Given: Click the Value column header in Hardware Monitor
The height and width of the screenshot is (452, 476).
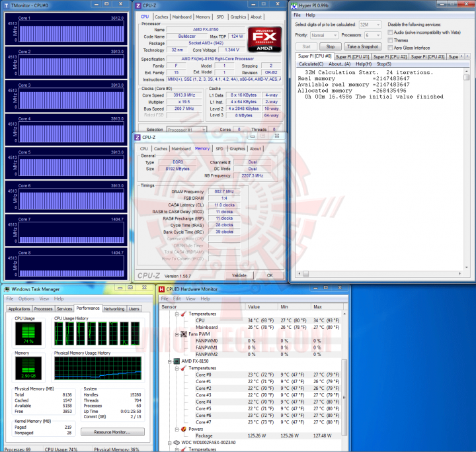Looking at the screenshot, I should 261,307.
